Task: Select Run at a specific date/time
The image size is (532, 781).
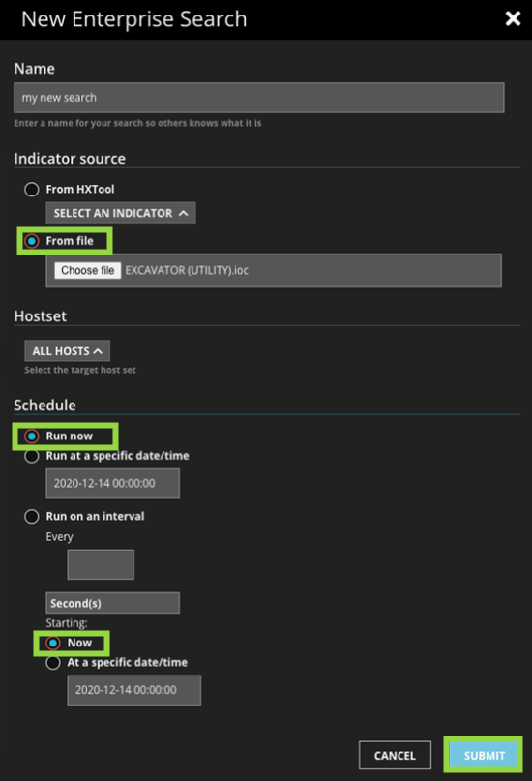Action: coord(32,456)
